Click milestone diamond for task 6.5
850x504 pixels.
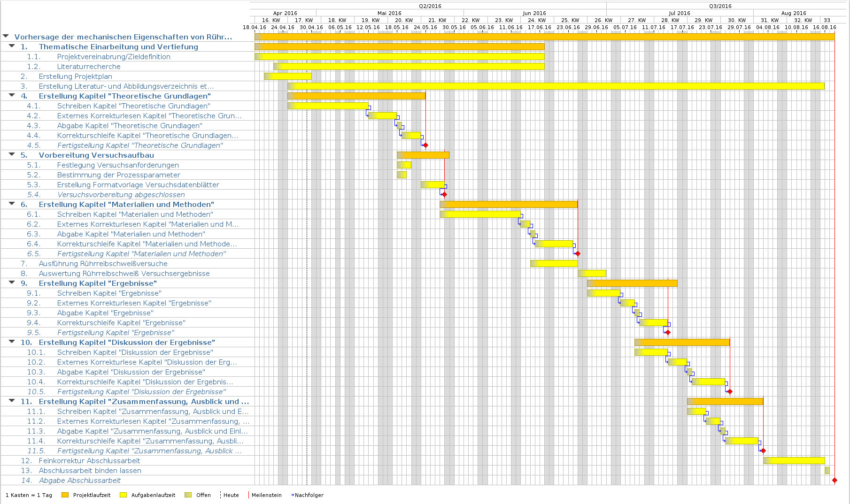coord(578,254)
